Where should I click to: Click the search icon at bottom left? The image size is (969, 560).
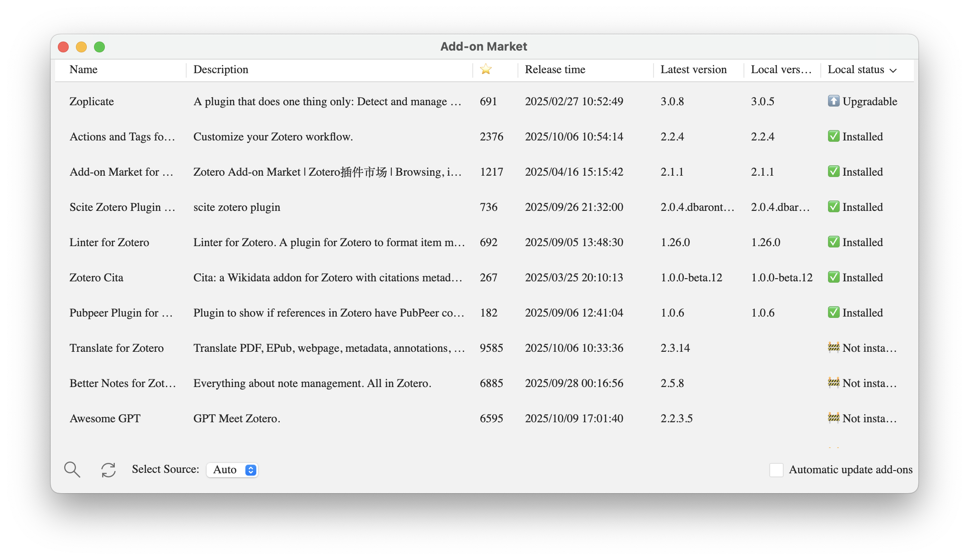(72, 470)
